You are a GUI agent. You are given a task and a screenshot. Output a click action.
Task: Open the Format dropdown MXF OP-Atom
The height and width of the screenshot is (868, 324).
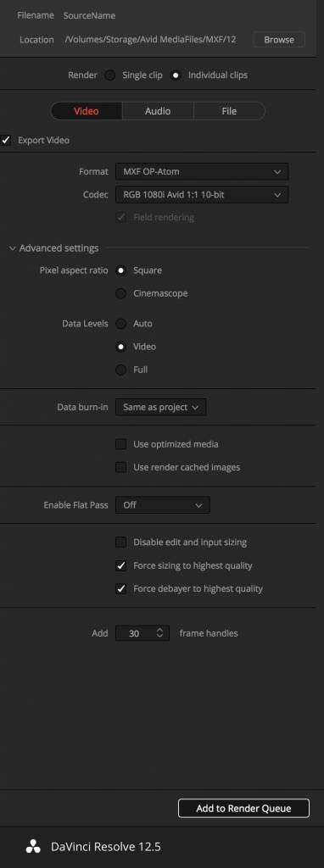(x=202, y=171)
